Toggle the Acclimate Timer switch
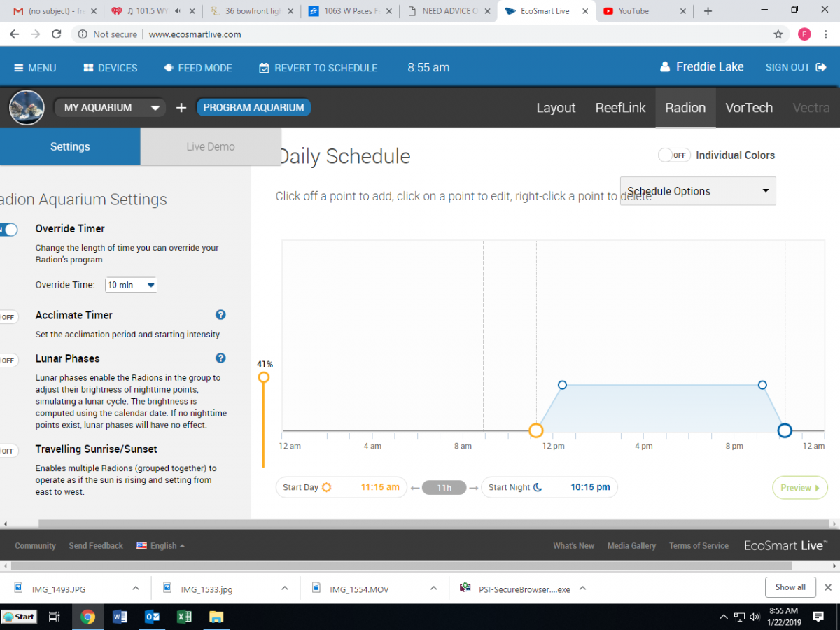This screenshot has height=630, width=840. 9,317
